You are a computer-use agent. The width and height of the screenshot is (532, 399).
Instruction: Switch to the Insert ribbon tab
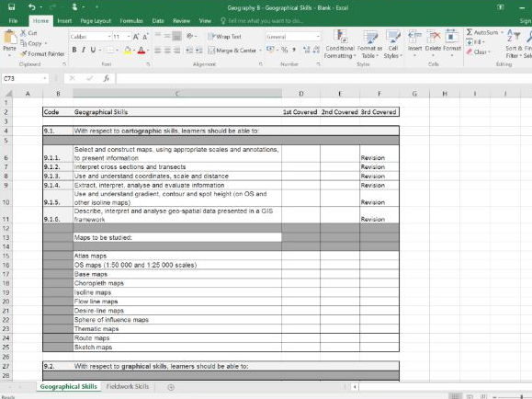point(64,21)
